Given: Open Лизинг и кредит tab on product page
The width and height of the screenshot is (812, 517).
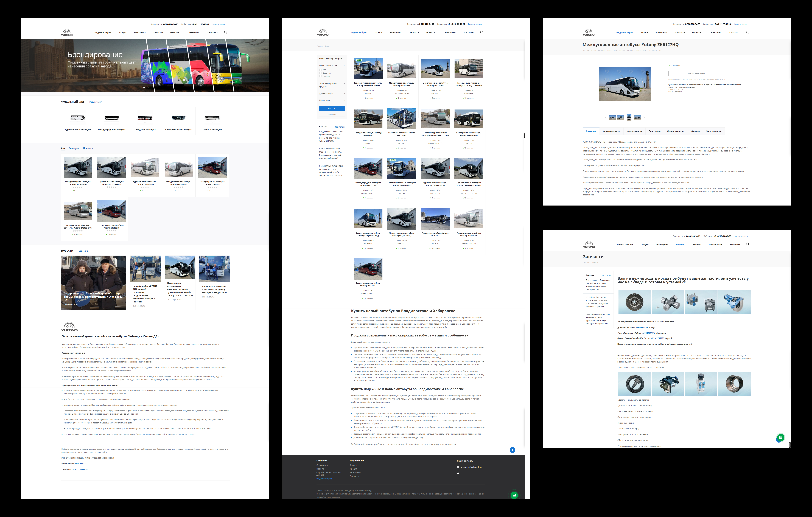Looking at the screenshot, I should pos(676,131).
